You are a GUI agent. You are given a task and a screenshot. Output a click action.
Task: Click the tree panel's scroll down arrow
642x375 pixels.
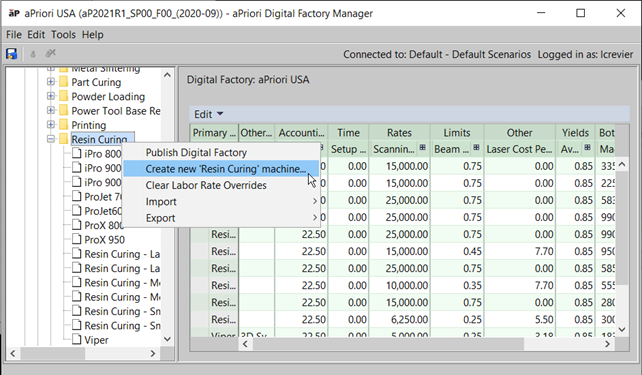click(x=167, y=339)
